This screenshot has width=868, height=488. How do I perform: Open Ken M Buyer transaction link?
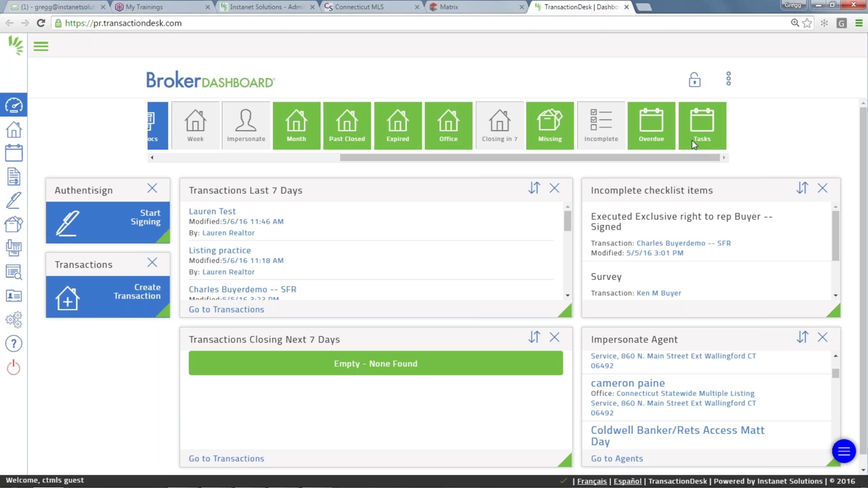pyautogui.click(x=659, y=293)
